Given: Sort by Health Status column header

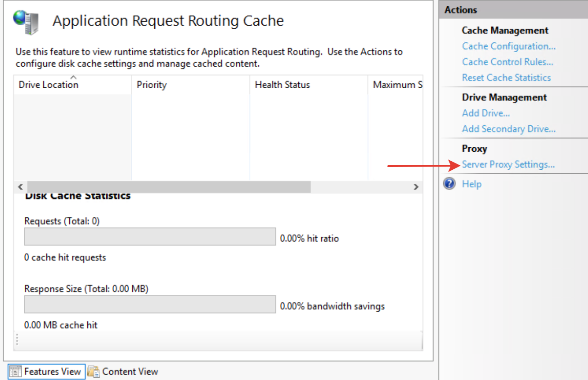Looking at the screenshot, I should [x=309, y=85].
